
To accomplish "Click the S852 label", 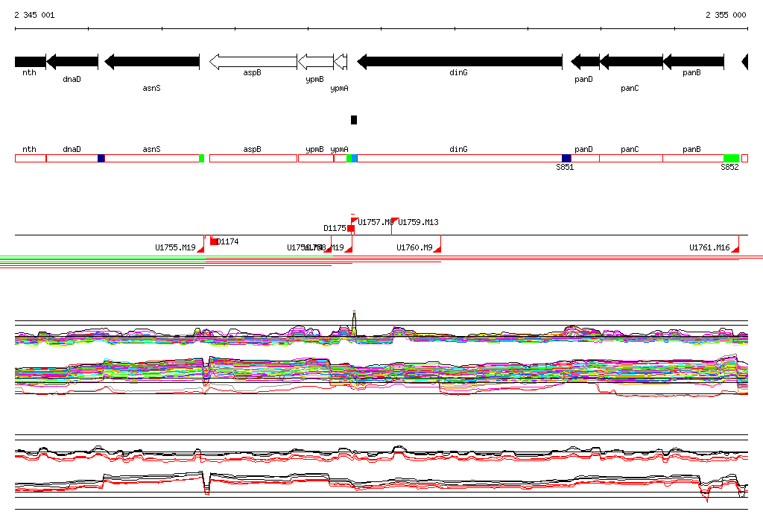I will 729,167.
